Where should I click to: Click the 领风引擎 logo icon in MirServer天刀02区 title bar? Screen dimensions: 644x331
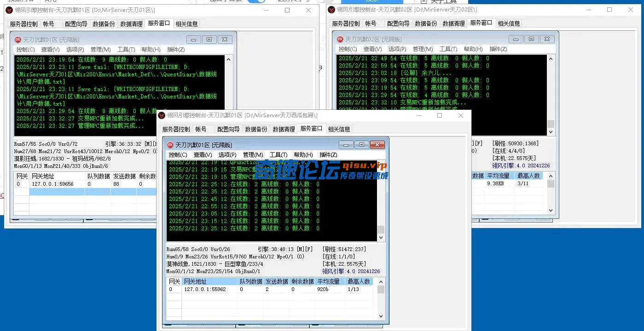331,10
